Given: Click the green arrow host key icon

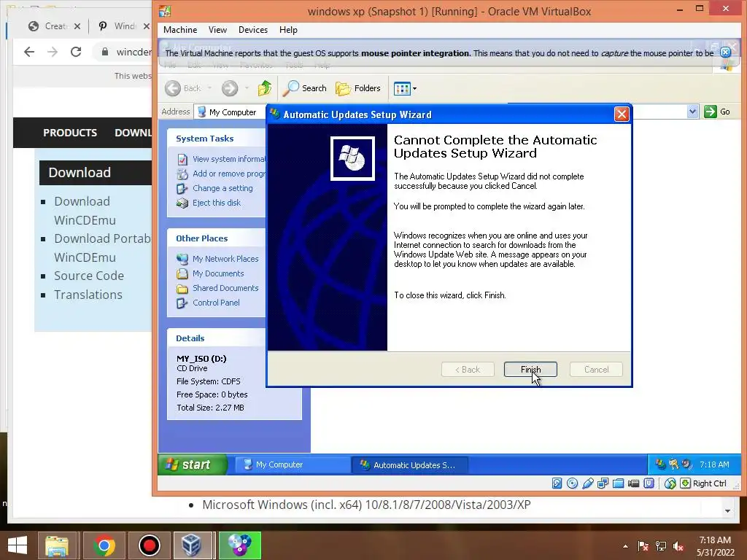Looking at the screenshot, I should [x=685, y=483].
